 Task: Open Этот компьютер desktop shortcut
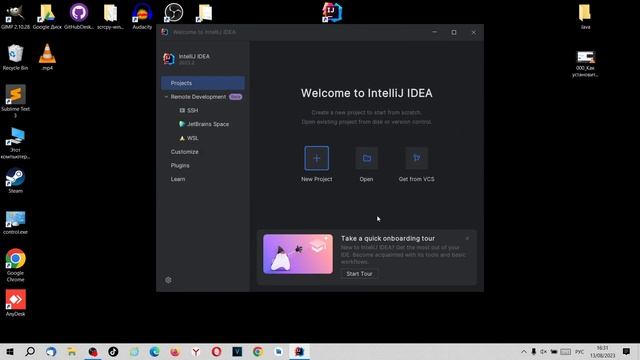pyautogui.click(x=15, y=143)
